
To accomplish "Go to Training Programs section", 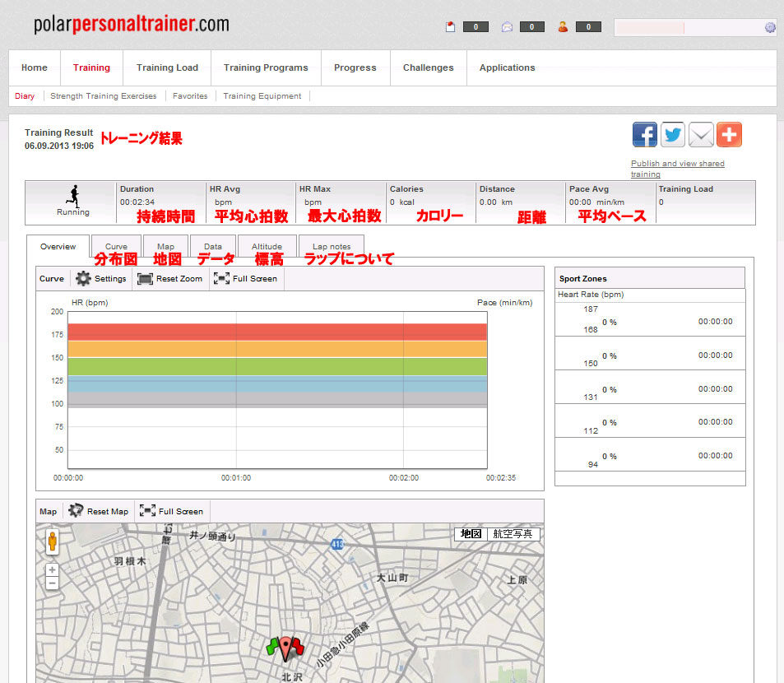I will [266, 67].
